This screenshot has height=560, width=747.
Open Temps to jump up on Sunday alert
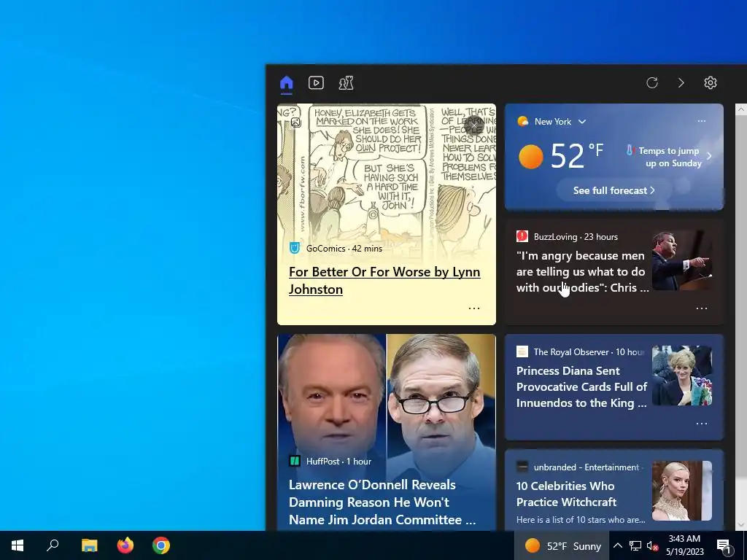coord(669,157)
